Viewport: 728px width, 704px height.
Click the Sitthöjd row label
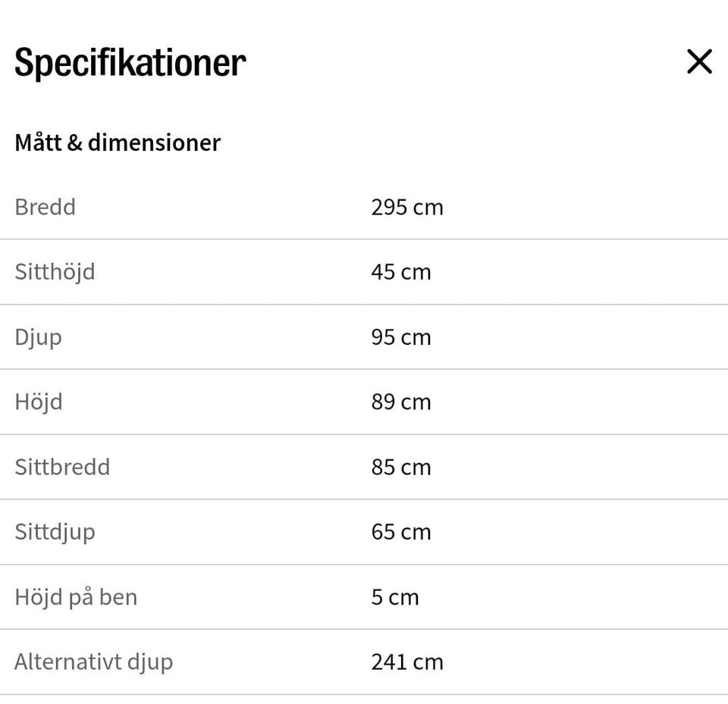point(55,272)
